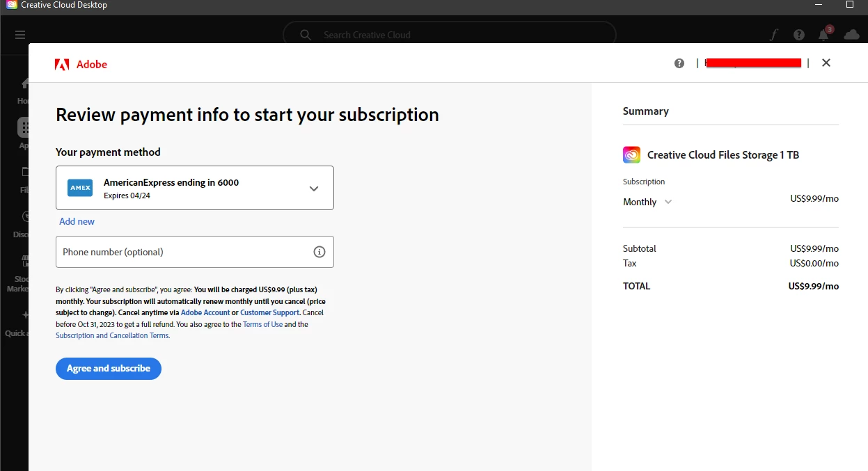Click the Add new payment link

click(77, 221)
